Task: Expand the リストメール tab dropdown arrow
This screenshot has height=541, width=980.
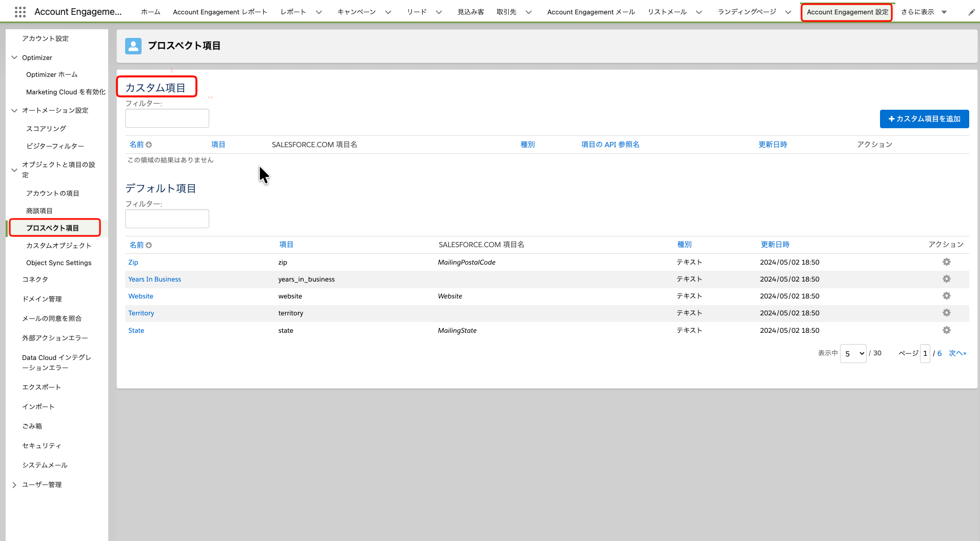Action: [699, 12]
